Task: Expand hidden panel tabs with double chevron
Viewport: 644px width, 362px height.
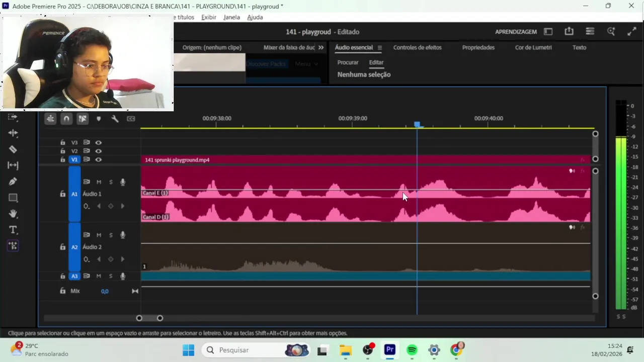Action: pos(321,47)
